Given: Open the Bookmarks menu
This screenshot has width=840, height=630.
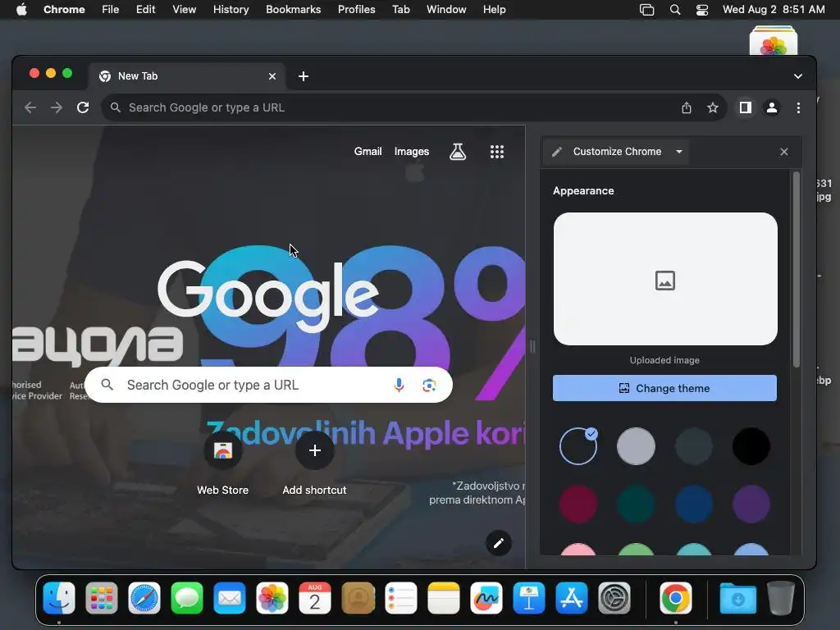Looking at the screenshot, I should coord(293,10).
